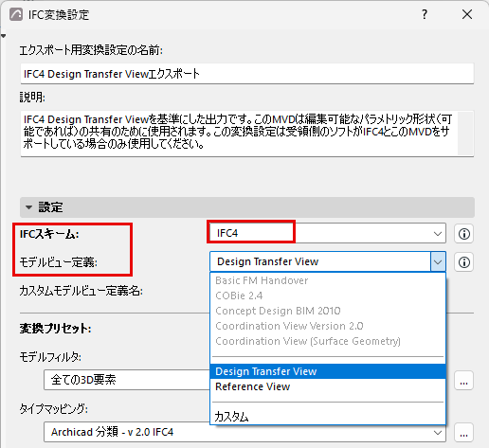489x448 pixels.
Task: Click disabled Coordination View (Surface Geometry) option
Action: coord(328,341)
